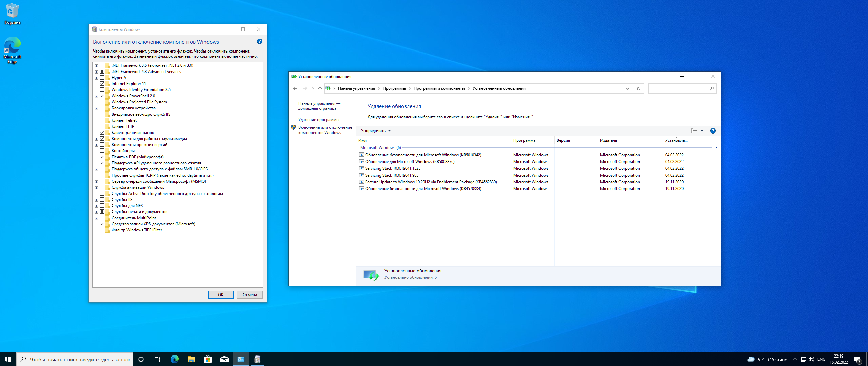
Task: Switch to the Windows Features taskbar button
Action: pos(257,359)
